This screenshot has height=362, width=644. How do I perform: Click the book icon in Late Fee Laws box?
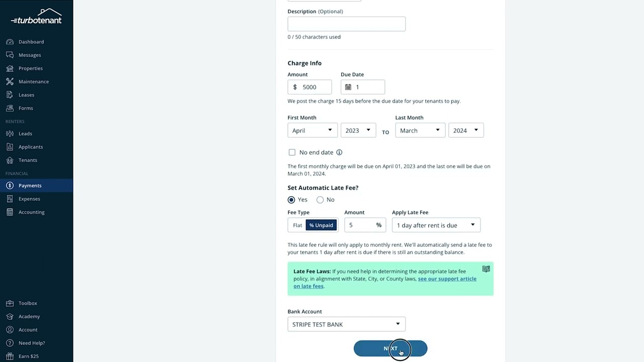pyautogui.click(x=486, y=269)
